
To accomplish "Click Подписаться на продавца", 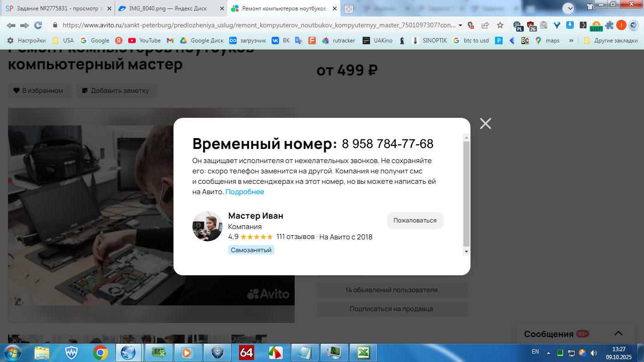I will coord(392,309).
